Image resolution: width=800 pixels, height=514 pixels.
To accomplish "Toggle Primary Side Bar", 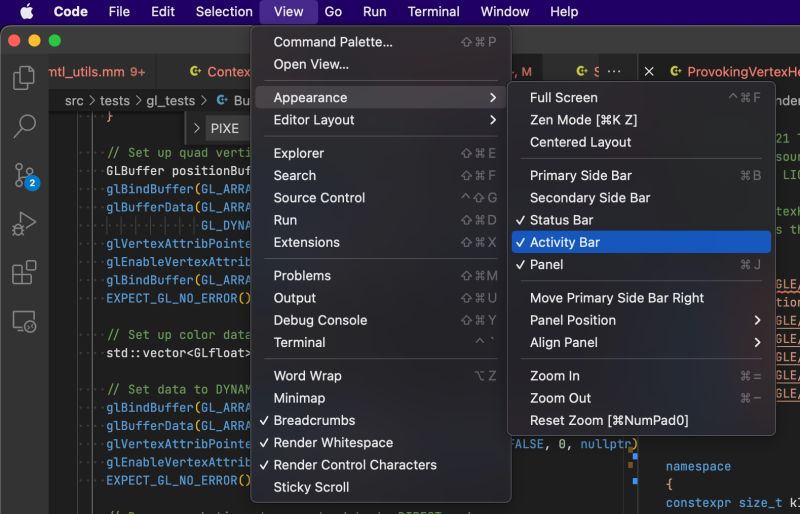I will coord(641,176).
